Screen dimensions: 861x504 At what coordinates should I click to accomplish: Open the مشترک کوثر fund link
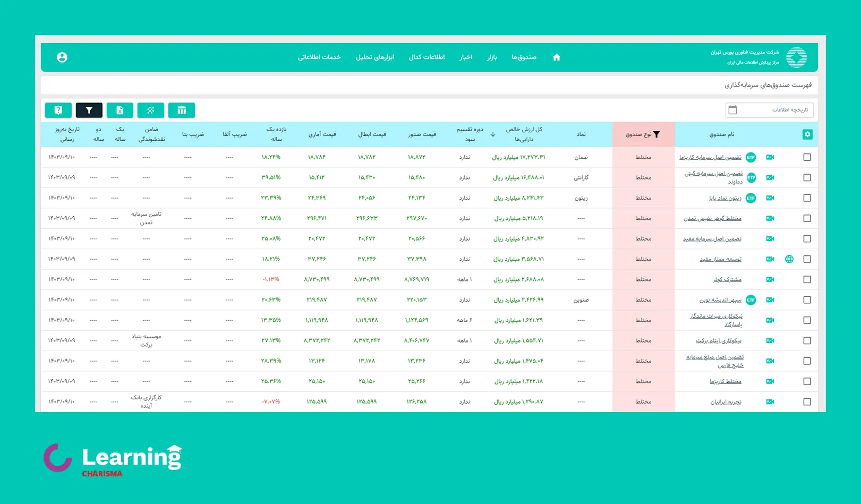(727, 279)
